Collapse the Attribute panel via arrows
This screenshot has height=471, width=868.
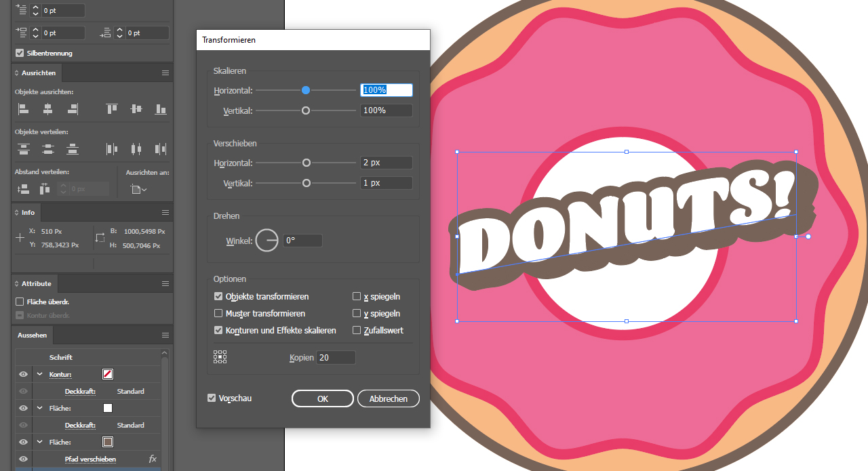click(16, 283)
